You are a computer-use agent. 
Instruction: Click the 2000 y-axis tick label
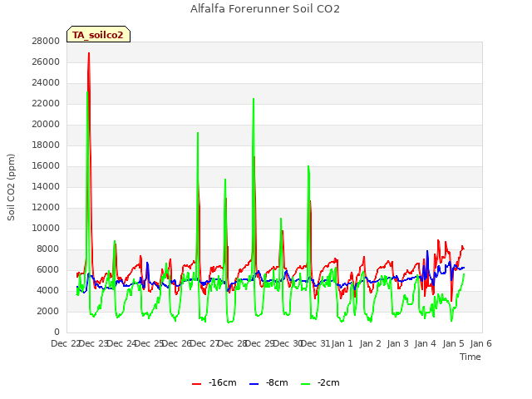pyautogui.click(x=48, y=312)
